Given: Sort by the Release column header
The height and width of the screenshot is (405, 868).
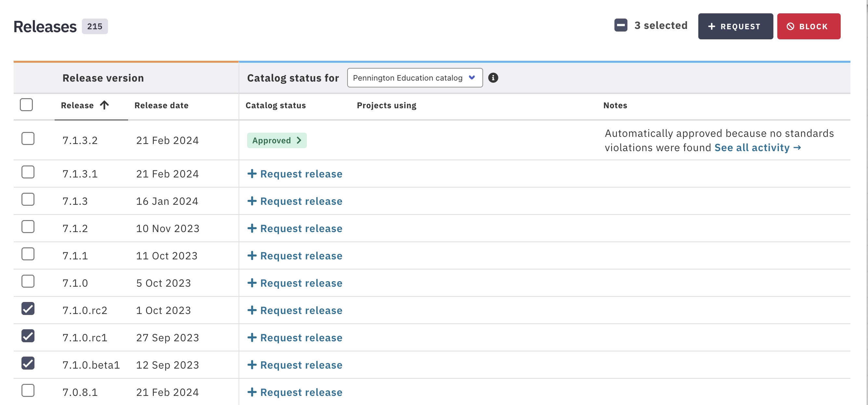Looking at the screenshot, I should pos(77,105).
